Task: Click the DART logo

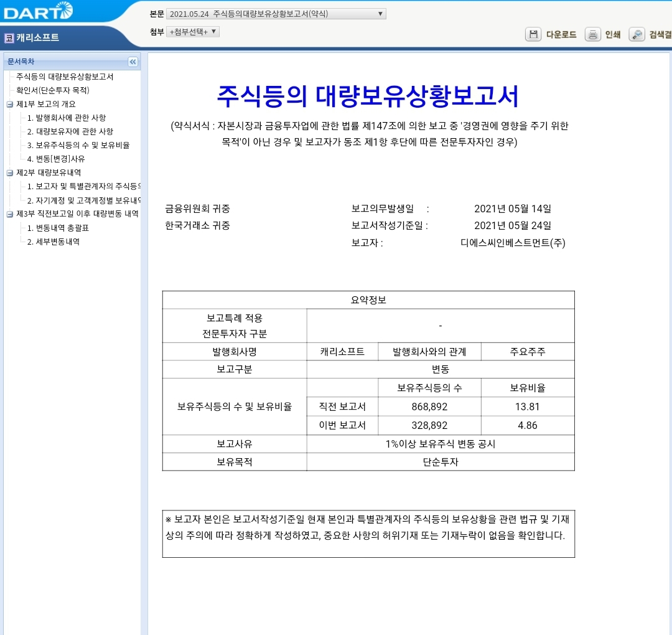Action: (x=38, y=11)
